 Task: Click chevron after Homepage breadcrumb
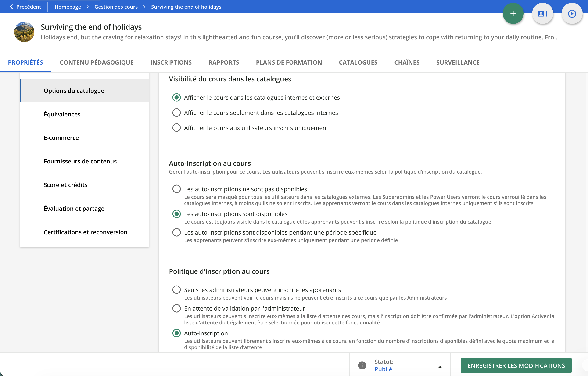pyautogui.click(x=88, y=7)
